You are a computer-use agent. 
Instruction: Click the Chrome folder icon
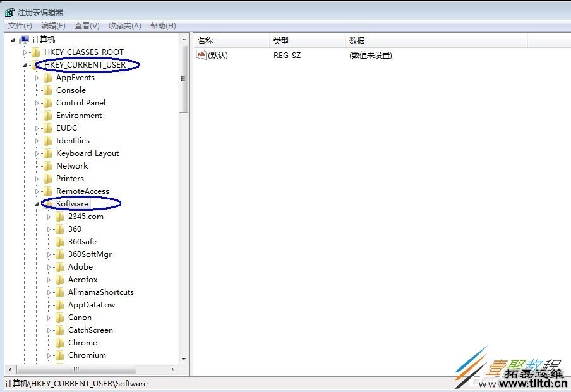61,342
